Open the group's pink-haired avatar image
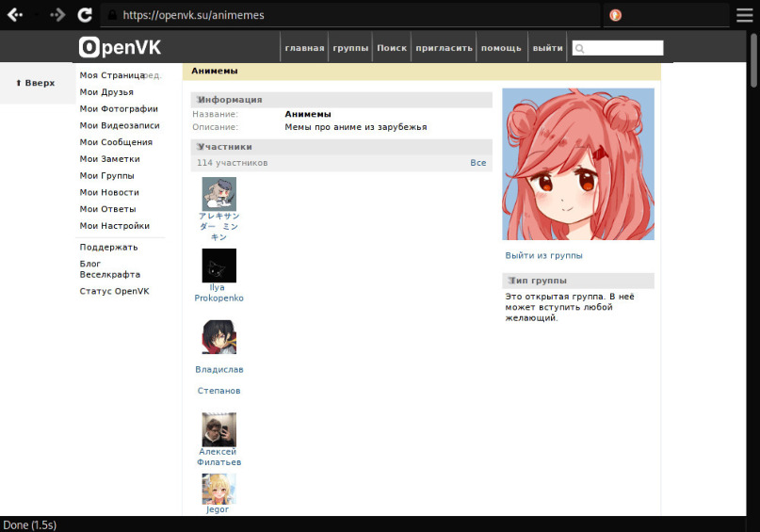This screenshot has width=760, height=532. click(578, 164)
